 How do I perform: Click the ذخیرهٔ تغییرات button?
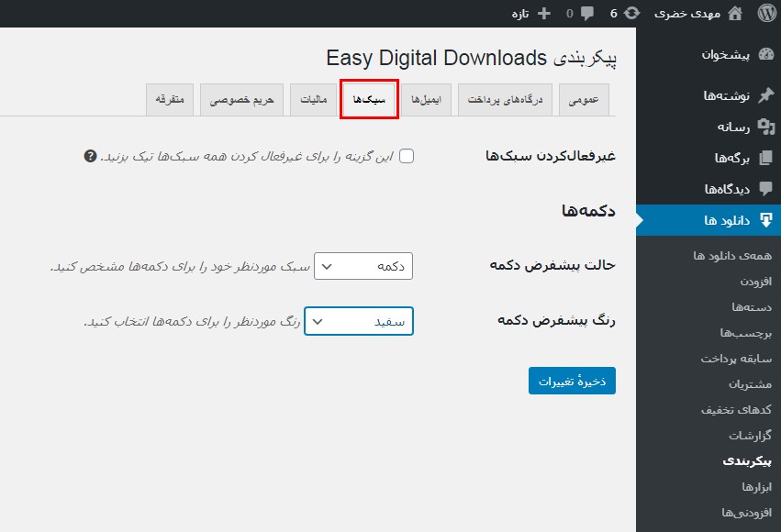coord(572,382)
